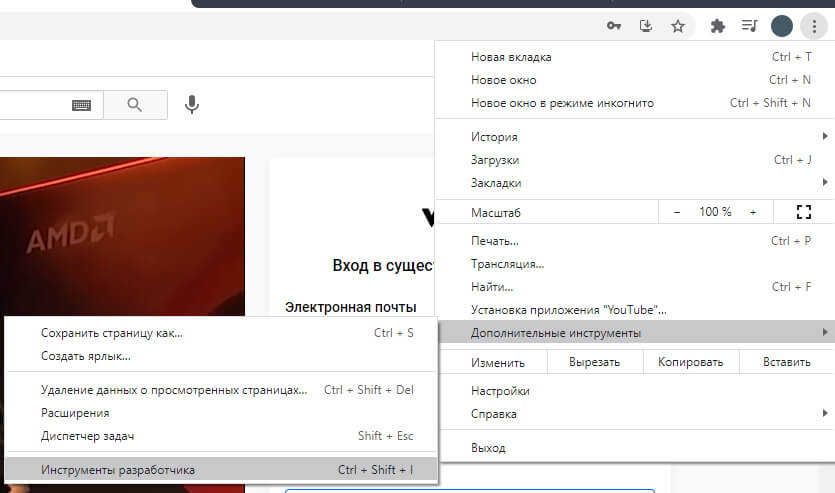Open Инструменты разработчика item
The height and width of the screenshot is (493, 835).
220,470
